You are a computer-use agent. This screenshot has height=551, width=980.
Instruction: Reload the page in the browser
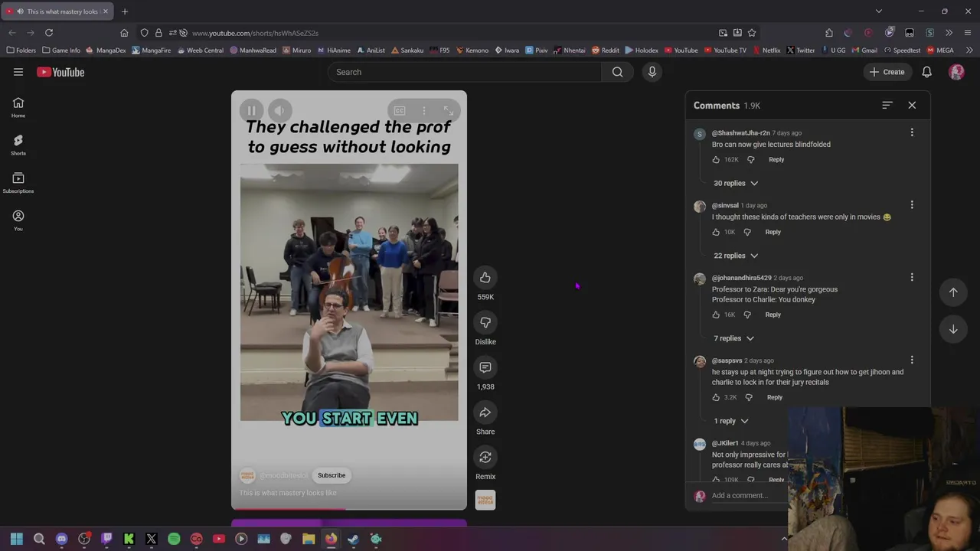point(49,33)
